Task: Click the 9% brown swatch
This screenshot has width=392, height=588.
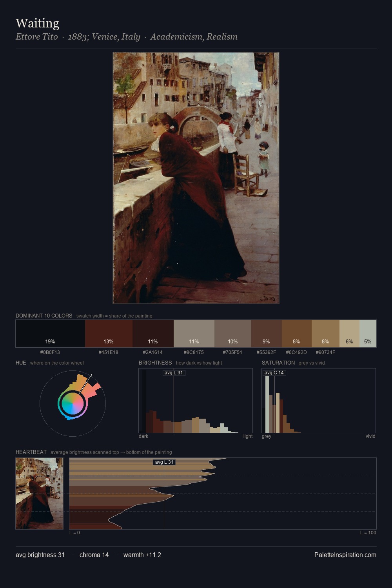Action: pyautogui.click(x=267, y=334)
